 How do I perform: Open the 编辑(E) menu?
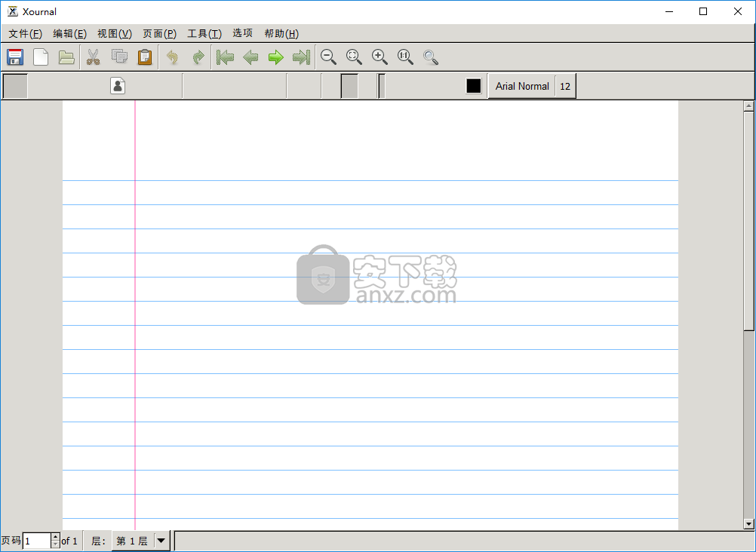(x=70, y=33)
